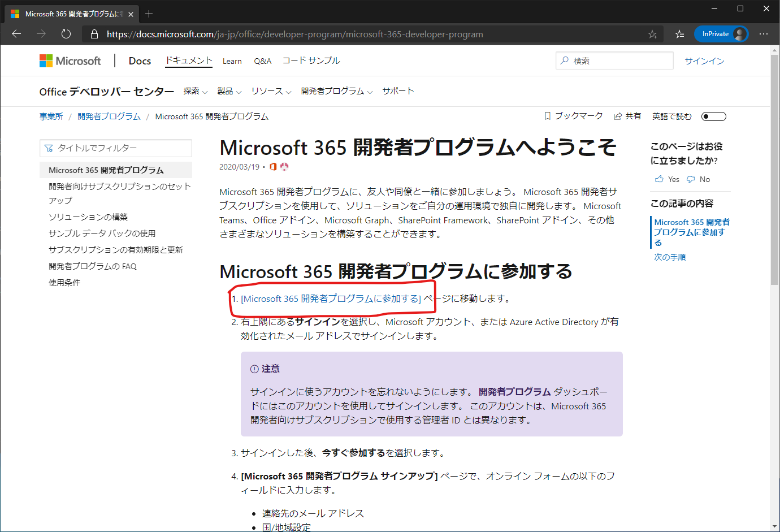The image size is (780, 532).
Task: Click the Office contributor icon near date
Action: pyautogui.click(x=273, y=167)
